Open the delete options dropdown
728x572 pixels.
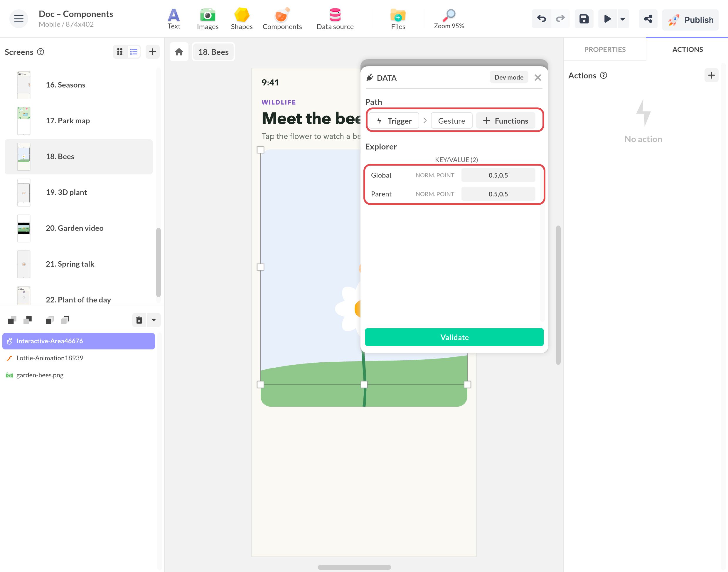[x=154, y=320]
